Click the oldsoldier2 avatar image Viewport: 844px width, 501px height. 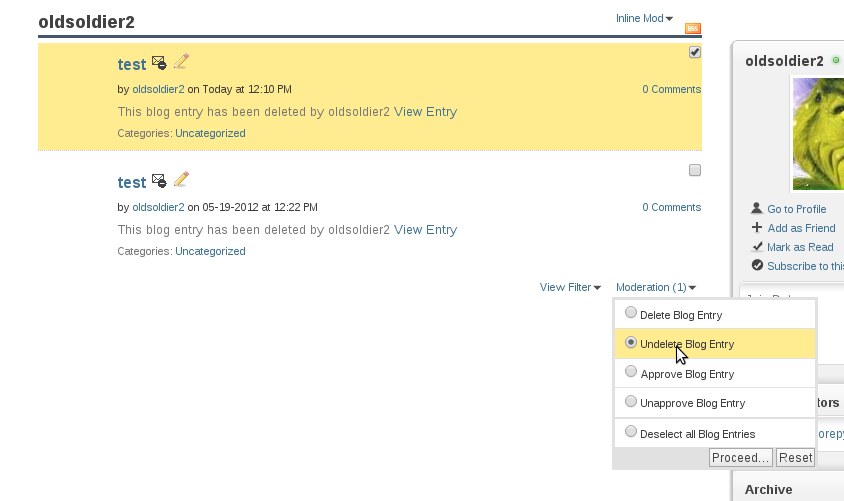818,133
